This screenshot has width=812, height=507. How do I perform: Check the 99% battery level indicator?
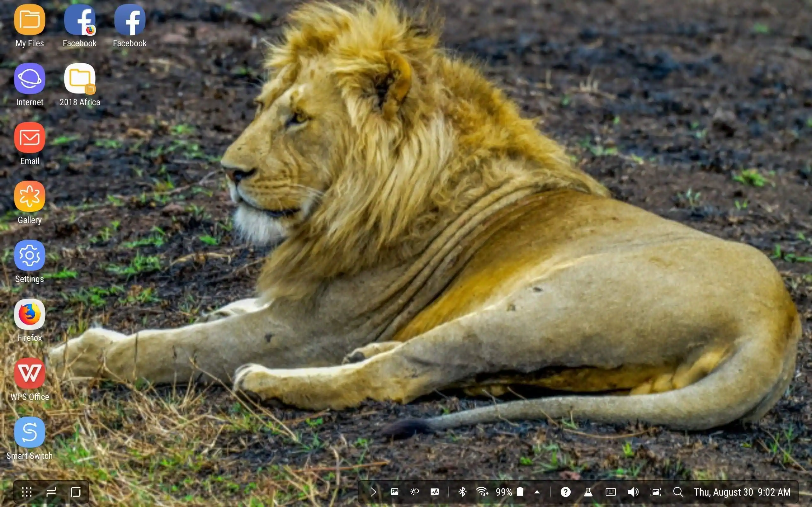503,492
